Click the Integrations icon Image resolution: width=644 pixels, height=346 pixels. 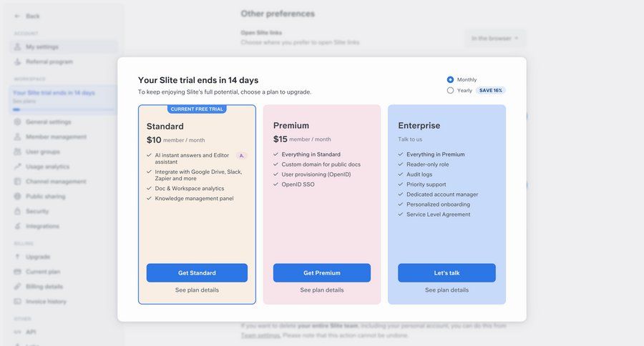[x=17, y=226]
